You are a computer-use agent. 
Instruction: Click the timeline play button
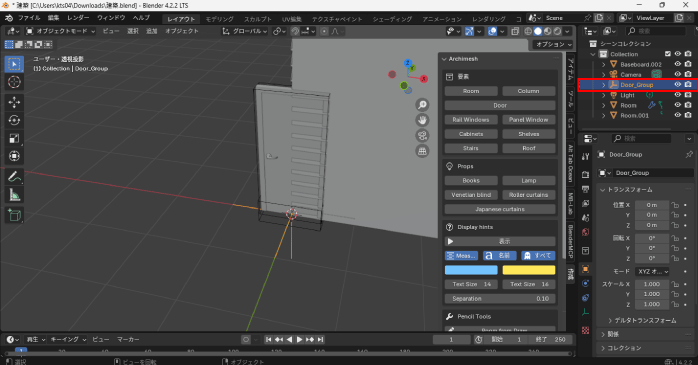tap(299, 340)
